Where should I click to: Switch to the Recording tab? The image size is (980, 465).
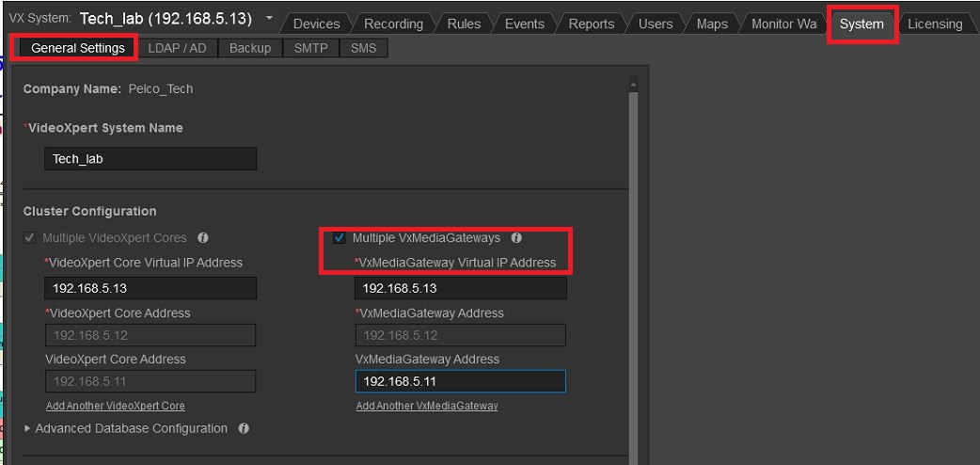click(x=393, y=24)
